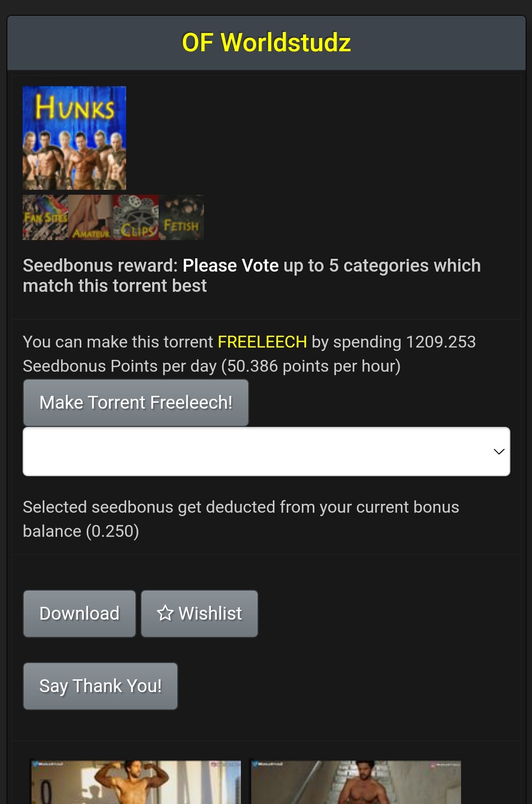Click the yellow FREELEECH link text
The height and width of the screenshot is (804, 532).
pyautogui.click(x=262, y=342)
